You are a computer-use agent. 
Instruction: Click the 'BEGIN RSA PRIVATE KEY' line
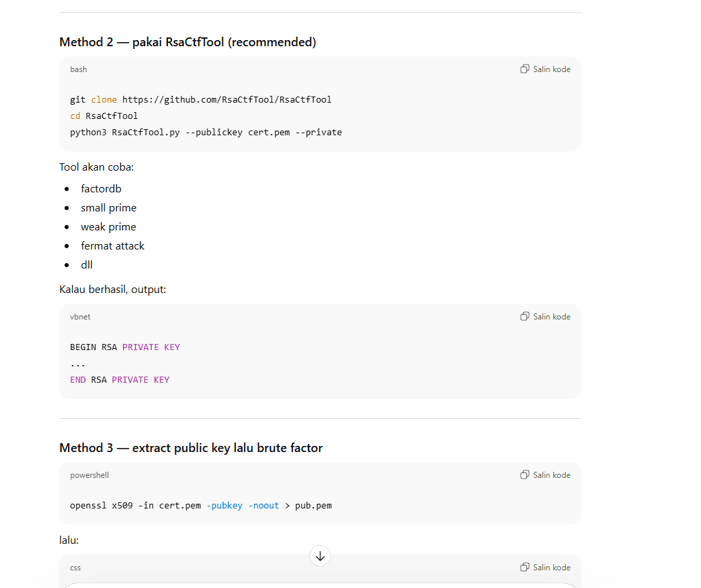(125, 347)
